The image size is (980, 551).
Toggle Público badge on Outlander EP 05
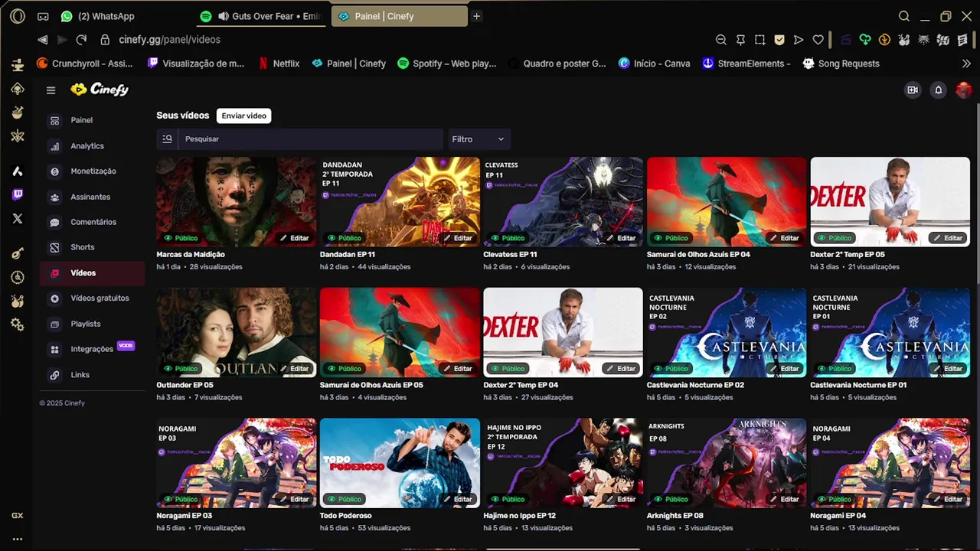tap(181, 369)
